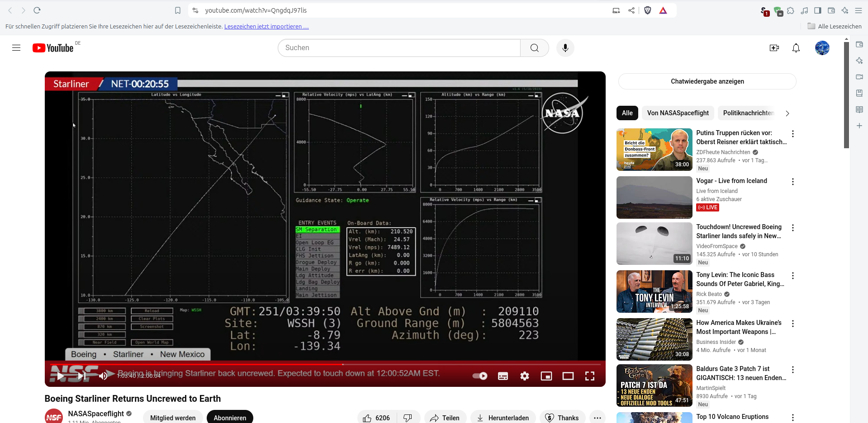Toggle the browser sidebar panel

click(818, 10)
